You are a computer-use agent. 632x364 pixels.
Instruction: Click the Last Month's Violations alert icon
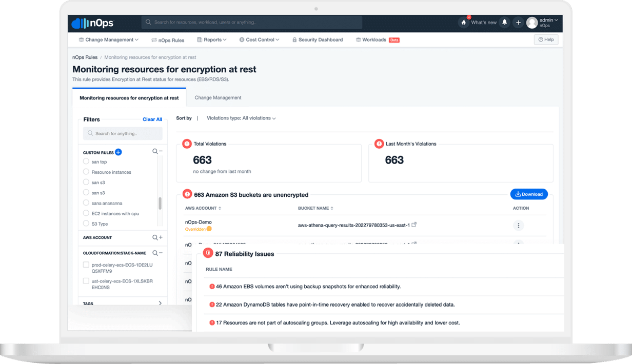pos(379,144)
